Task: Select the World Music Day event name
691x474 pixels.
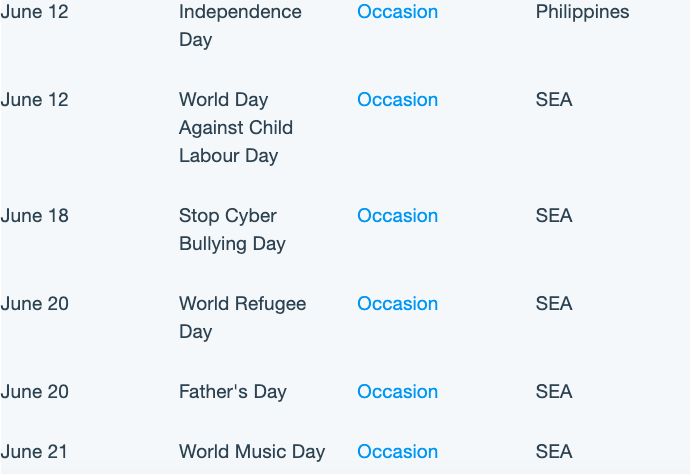Action: click(x=252, y=452)
